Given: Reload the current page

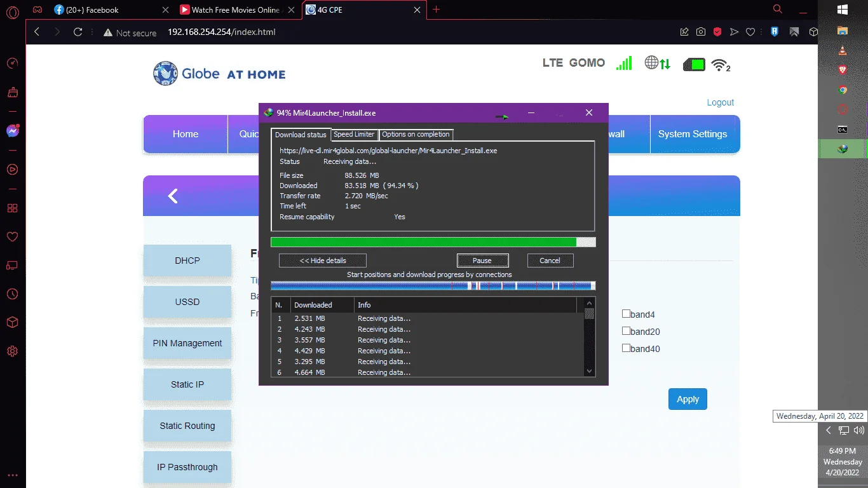Looking at the screenshot, I should [78, 32].
